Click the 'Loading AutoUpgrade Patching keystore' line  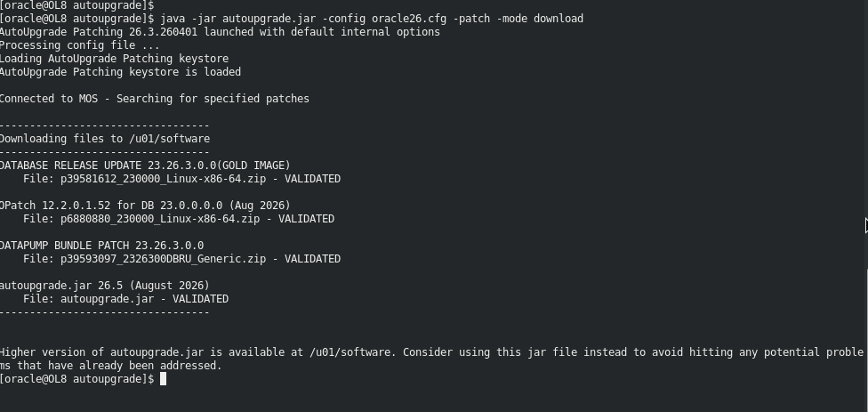(114, 59)
